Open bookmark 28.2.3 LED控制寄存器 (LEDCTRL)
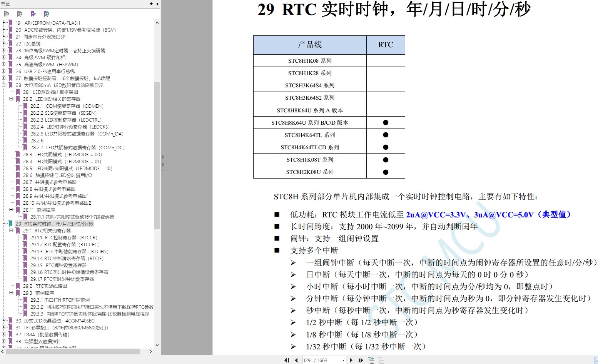This screenshot has height=364, width=598. pyautogui.click(x=66, y=120)
